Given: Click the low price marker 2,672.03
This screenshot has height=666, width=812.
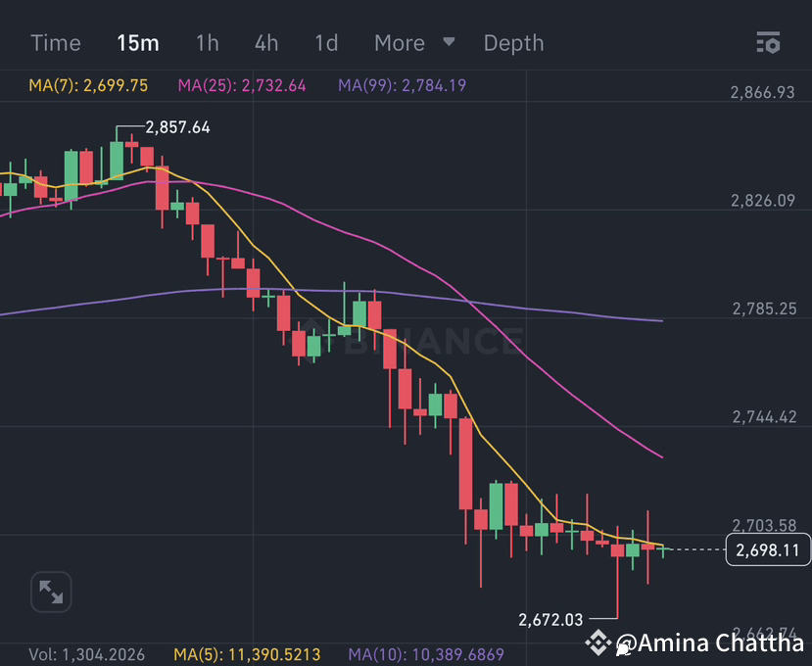Looking at the screenshot, I should [x=549, y=619].
